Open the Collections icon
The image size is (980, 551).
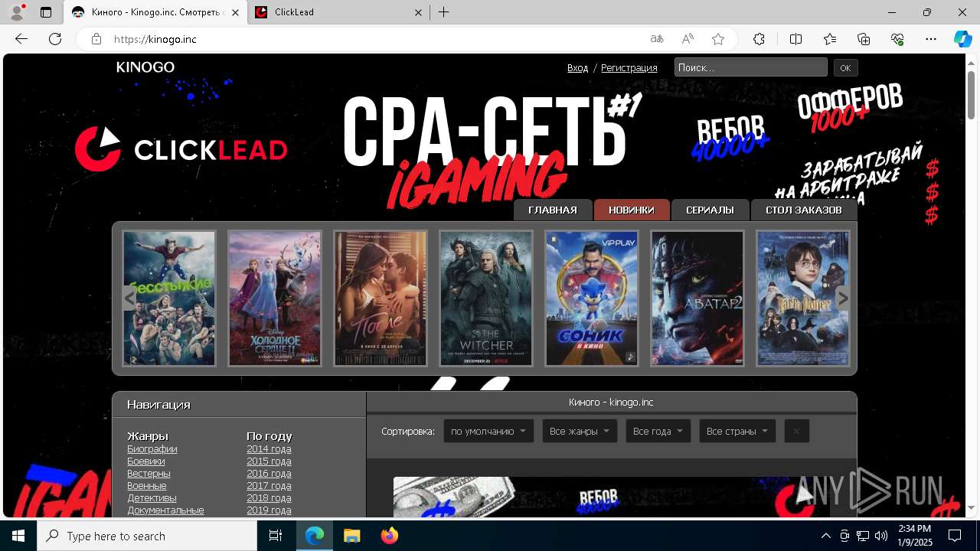click(x=864, y=39)
